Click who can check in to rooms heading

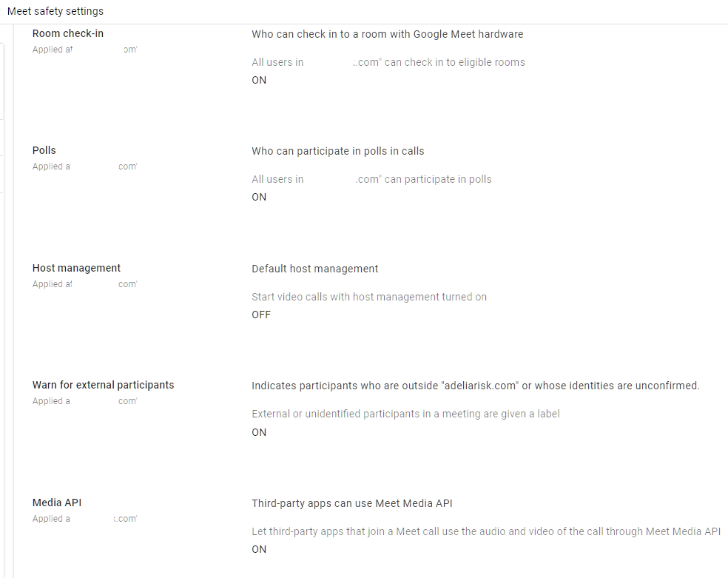[388, 33]
